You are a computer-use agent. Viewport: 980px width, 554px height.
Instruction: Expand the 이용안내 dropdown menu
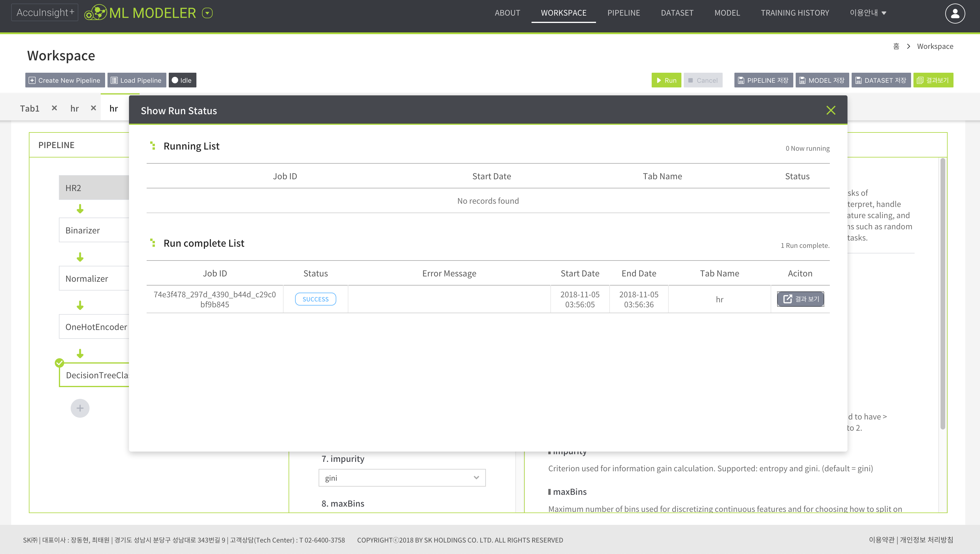(x=868, y=13)
